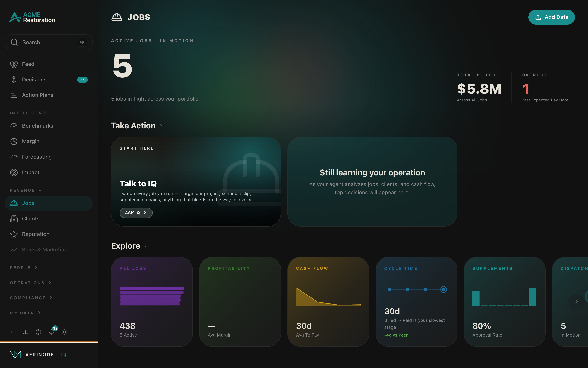This screenshot has width=588, height=368.
Task: Click the Feed broadcast icon
Action: coord(14,64)
